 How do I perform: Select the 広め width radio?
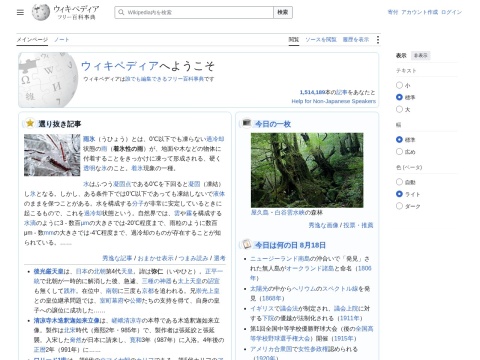point(399,151)
